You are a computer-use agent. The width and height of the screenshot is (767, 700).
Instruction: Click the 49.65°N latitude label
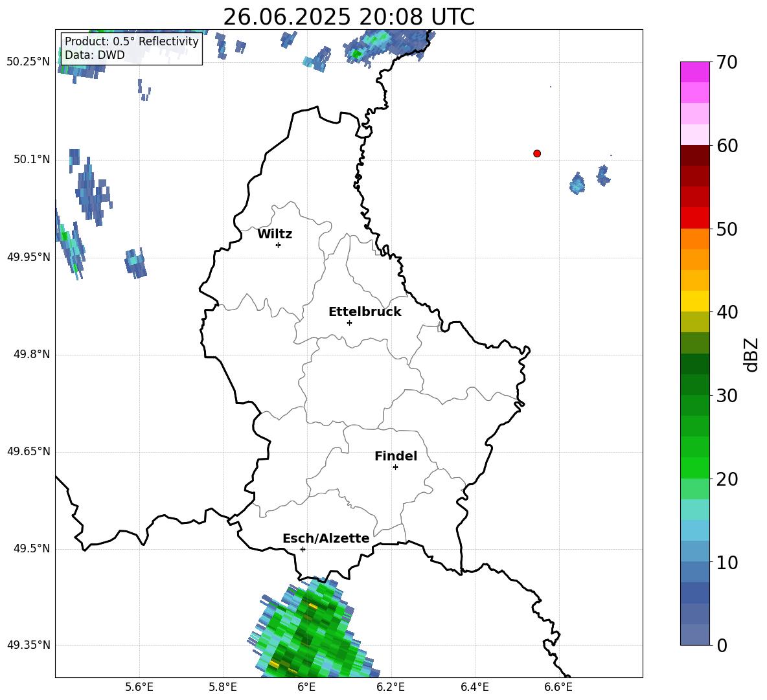click(x=29, y=452)
